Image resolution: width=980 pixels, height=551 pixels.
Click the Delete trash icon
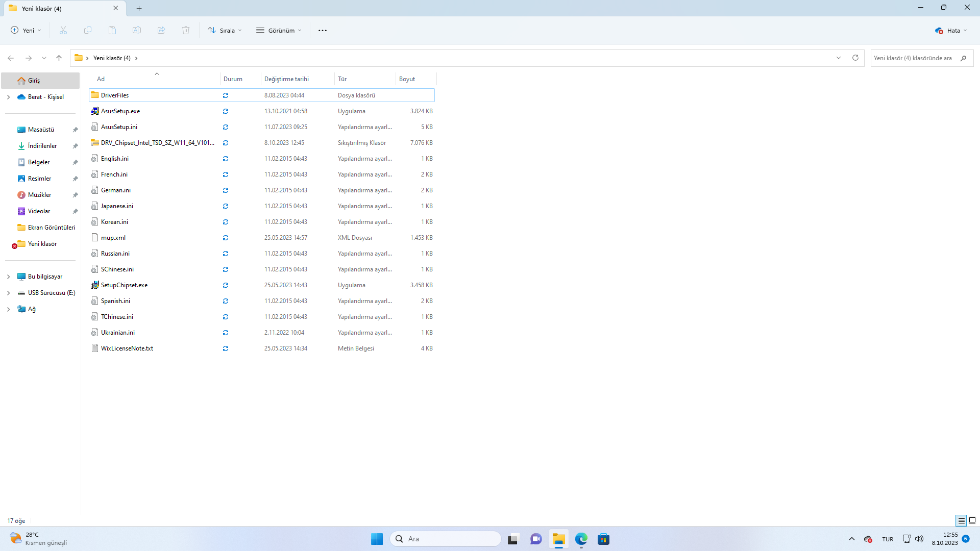tap(186, 31)
